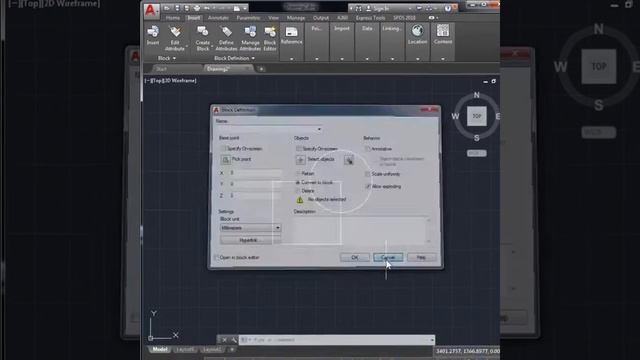Add a new layout with plus icon
Viewport: 640px width, 360px height.
coord(232,350)
